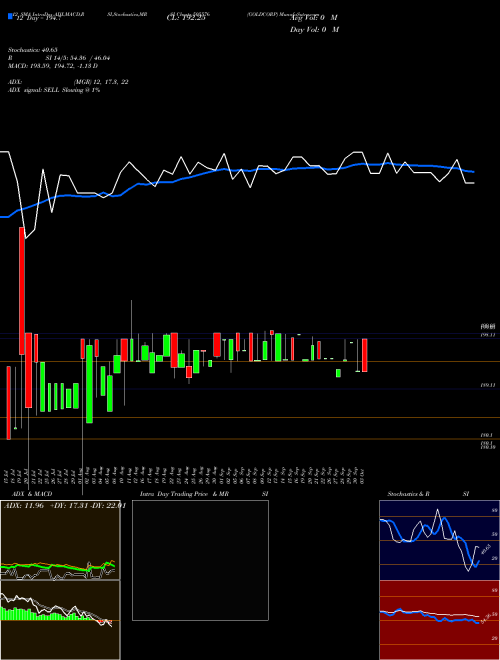Click the 'CL: 192.25' closing price text
Screen dimensions: 500x660
(x=186, y=18)
